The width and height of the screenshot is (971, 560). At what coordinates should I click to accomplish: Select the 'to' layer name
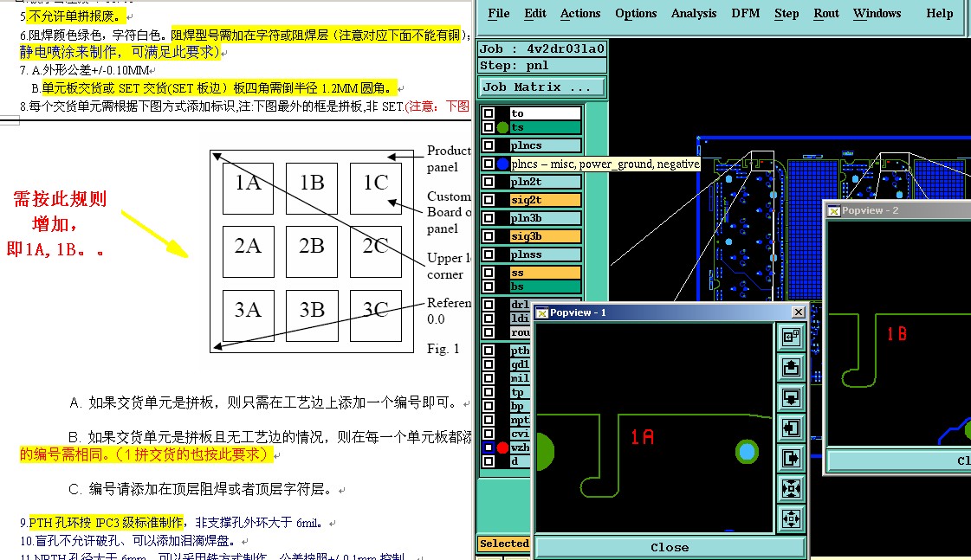point(546,113)
